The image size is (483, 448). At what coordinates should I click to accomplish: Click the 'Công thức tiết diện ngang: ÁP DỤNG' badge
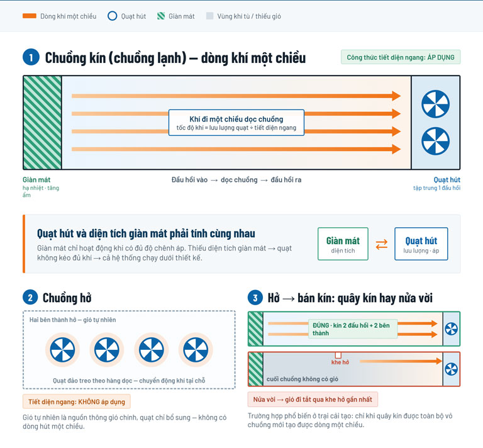(x=401, y=57)
